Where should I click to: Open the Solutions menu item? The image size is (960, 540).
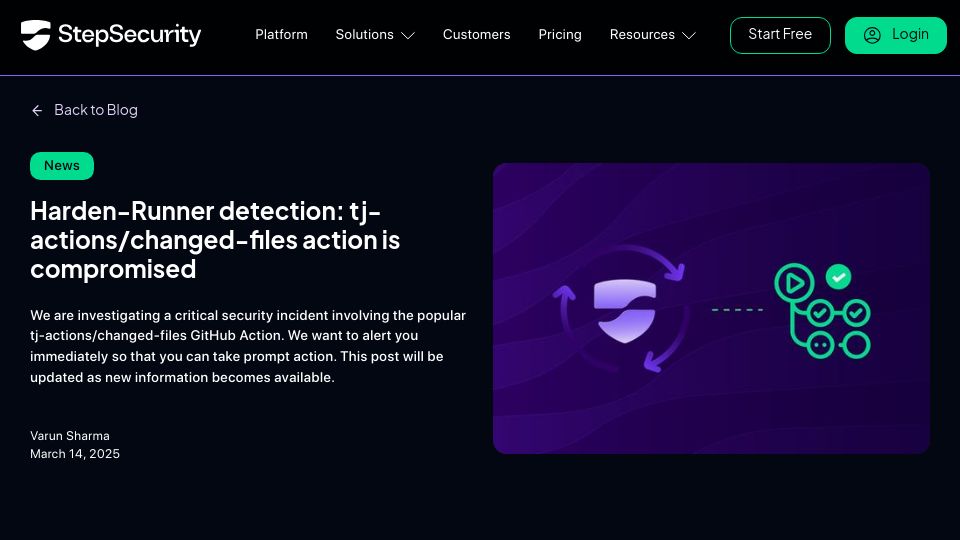pos(364,35)
